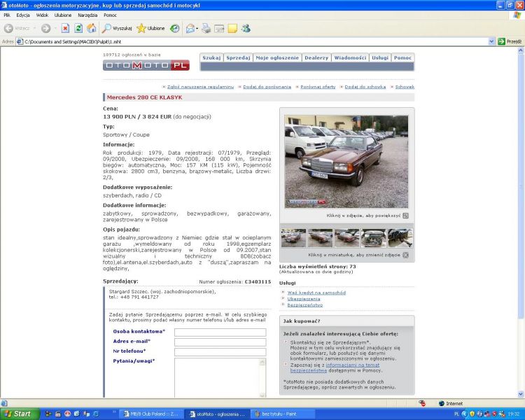Viewport: 525px width, 420px height.
Task: Focus the Adres e-mail input field
Action: pos(220,342)
